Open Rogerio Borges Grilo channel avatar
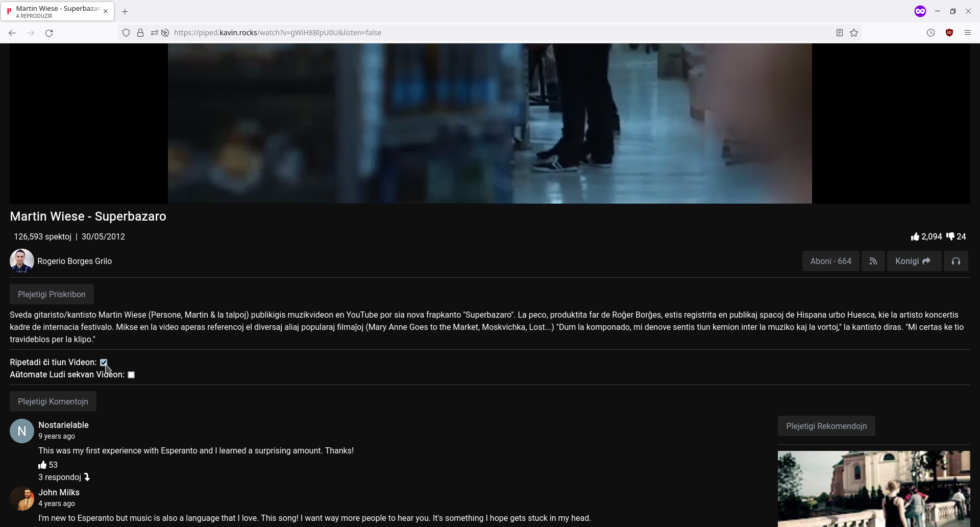This screenshot has width=980, height=527. point(22,261)
